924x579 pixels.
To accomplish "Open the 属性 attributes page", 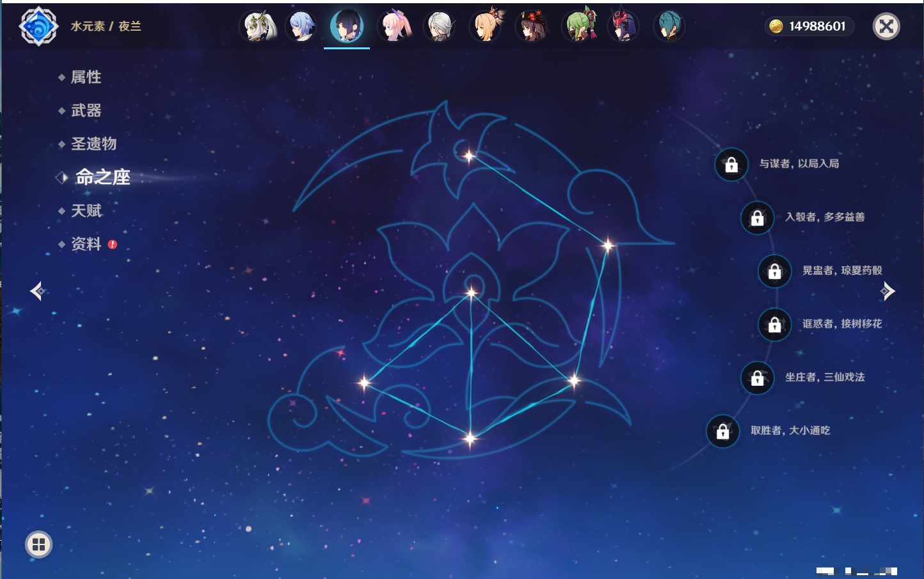I will (86, 77).
